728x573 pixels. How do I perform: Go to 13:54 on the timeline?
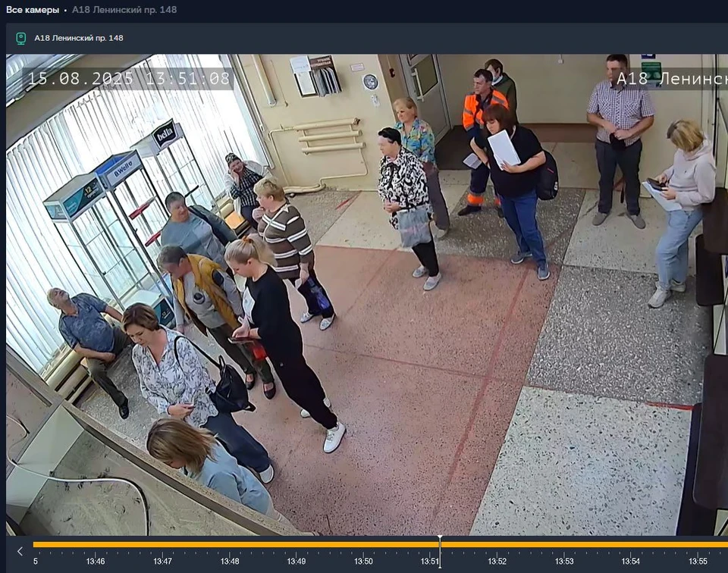[x=630, y=562]
